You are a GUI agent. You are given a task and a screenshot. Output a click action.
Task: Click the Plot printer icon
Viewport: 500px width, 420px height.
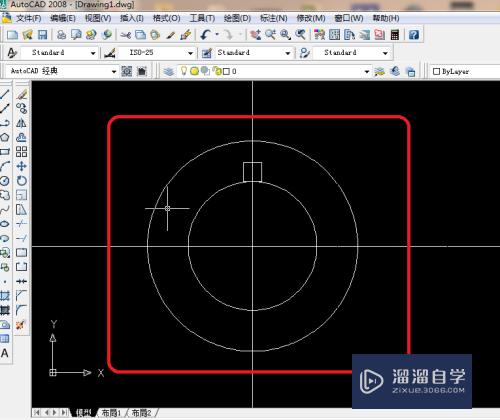coord(62,35)
